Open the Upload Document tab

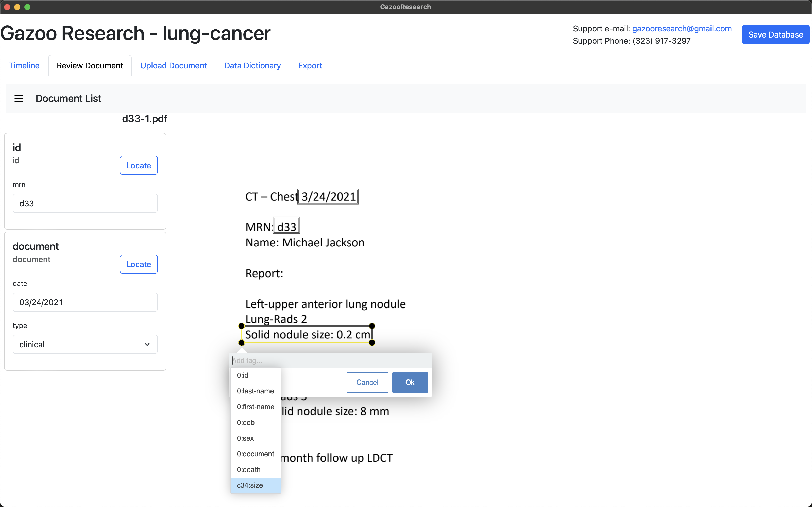coord(173,65)
